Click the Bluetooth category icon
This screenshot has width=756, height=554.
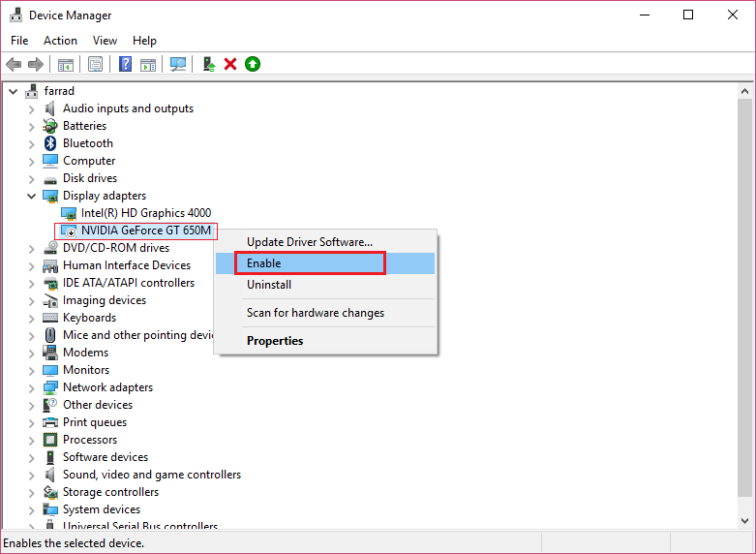click(50, 143)
